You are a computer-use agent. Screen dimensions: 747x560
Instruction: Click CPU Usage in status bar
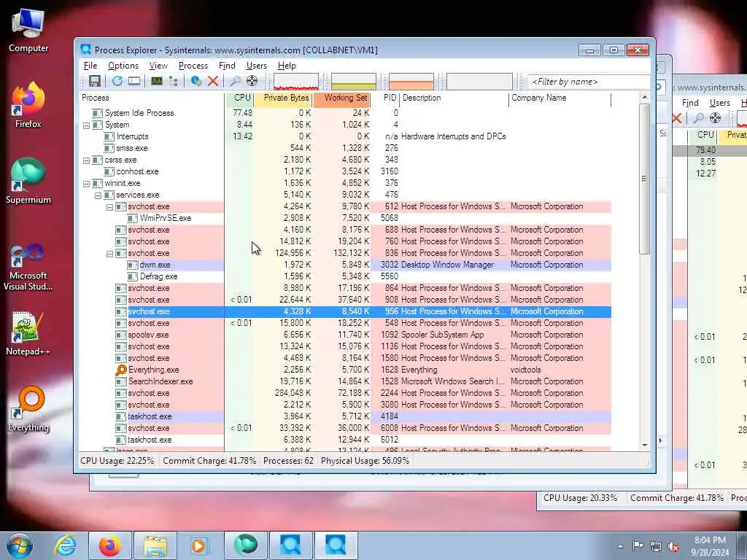click(x=117, y=461)
